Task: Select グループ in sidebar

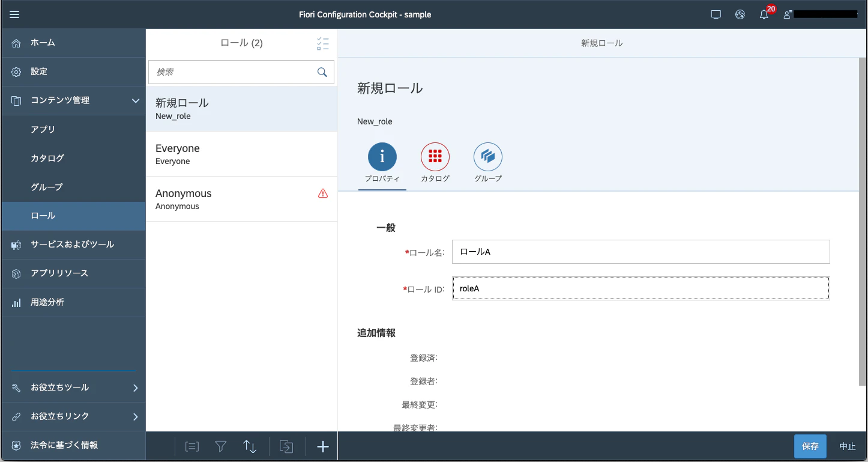Action: 73,187
